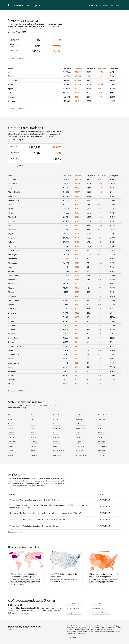Image resolution: width=129 pixels, height=644 pixels.
Task: Open the New York state resources link
Action: tap(79, 419)
